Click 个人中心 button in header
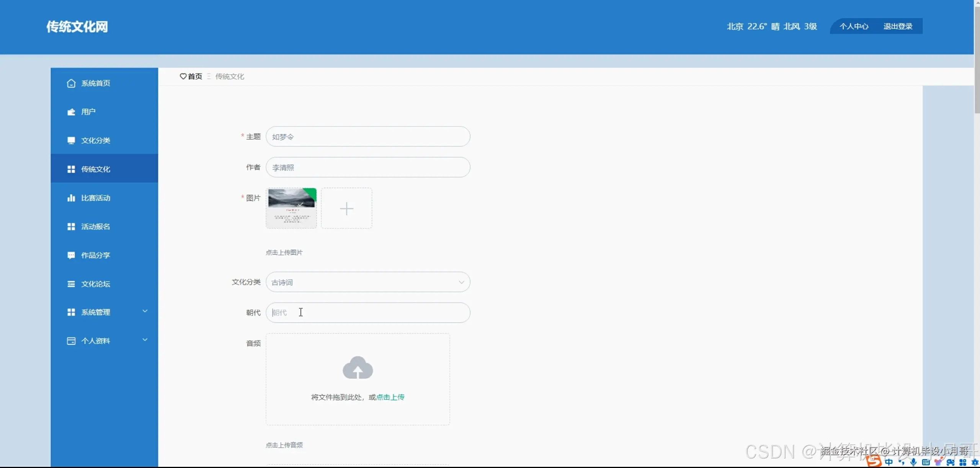Image resolution: width=980 pixels, height=468 pixels. 854,26
